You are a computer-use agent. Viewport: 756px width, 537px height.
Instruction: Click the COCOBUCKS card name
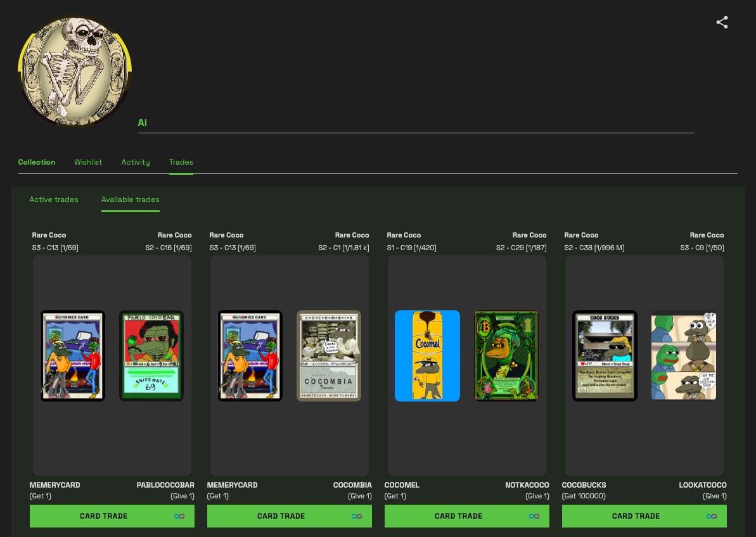tap(584, 485)
